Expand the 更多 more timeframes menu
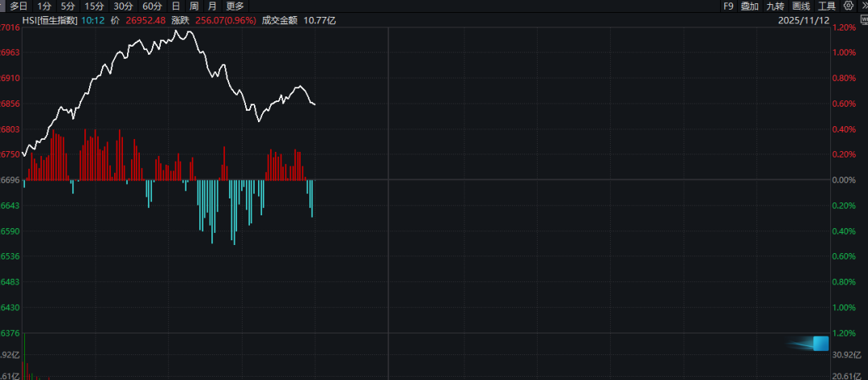The height and width of the screenshot is (380, 868). 235,6
